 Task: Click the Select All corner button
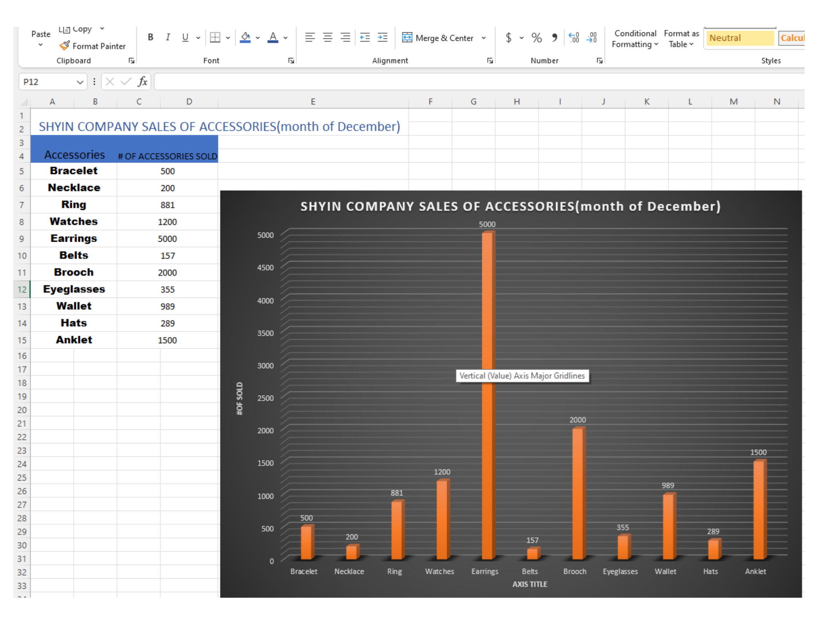point(24,102)
